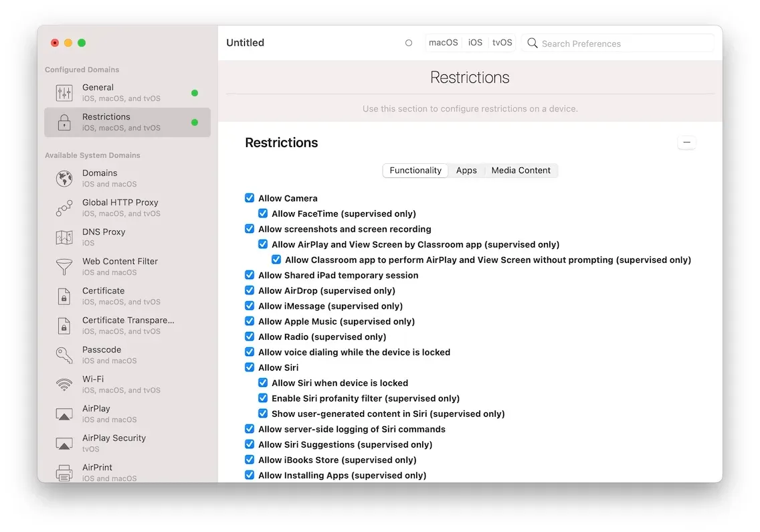Viewport: 760px width, 532px height.
Task: Select the Wi-Fi payload icon
Action: pos(64,384)
